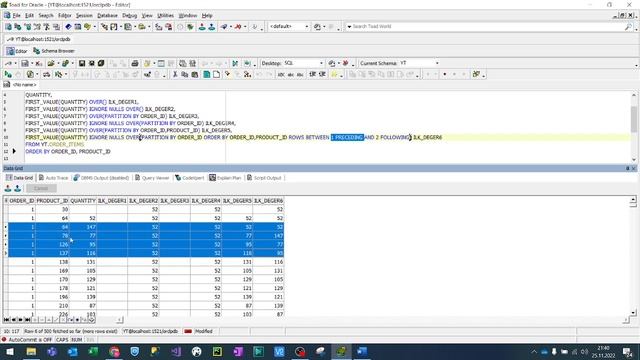Select the Data Grid tab
Screen dimensions: 640x360
click(19, 178)
